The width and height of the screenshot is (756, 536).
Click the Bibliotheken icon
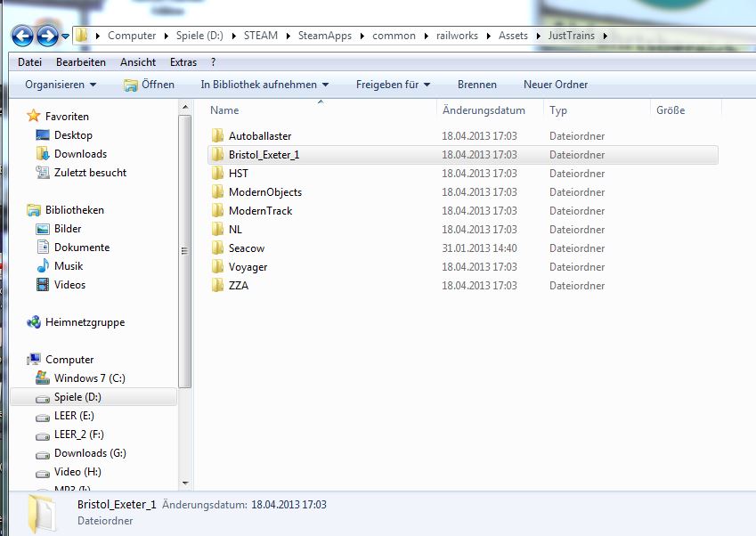tap(34, 209)
